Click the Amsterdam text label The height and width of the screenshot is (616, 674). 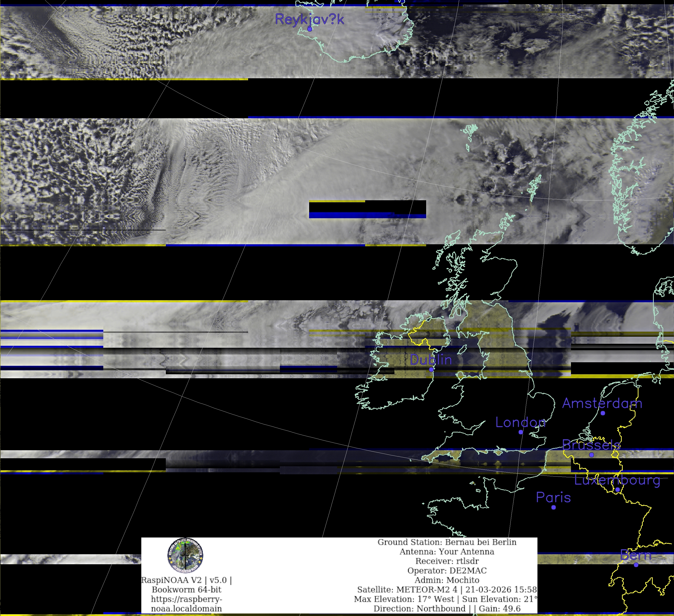[602, 403]
